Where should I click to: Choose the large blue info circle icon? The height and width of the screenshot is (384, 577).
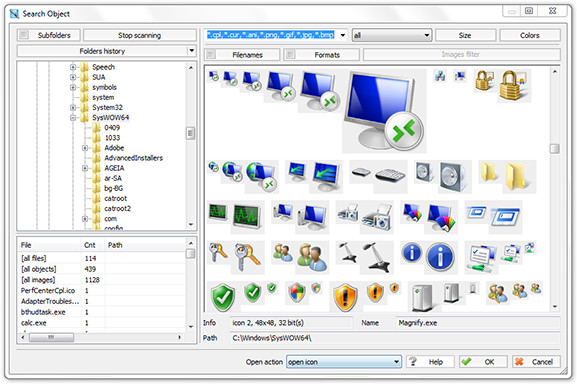coord(440,257)
